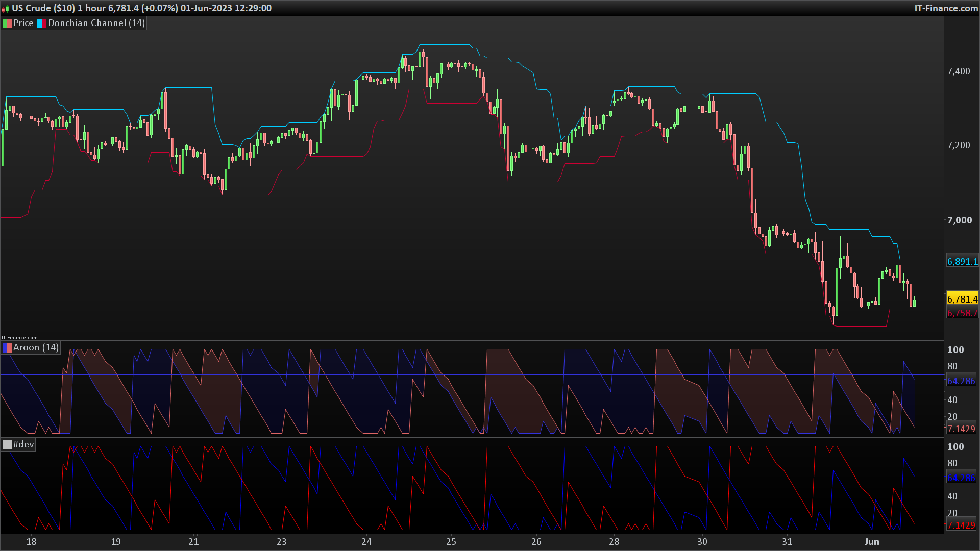Click the red 7.1429 tag in Aroon panel
980x551 pixels.
(x=961, y=429)
